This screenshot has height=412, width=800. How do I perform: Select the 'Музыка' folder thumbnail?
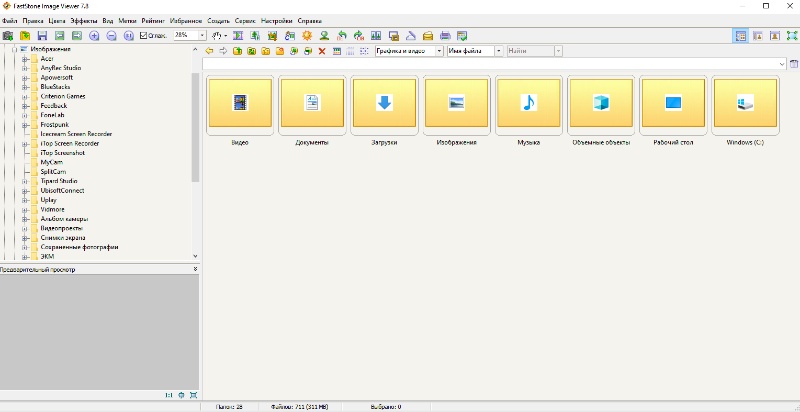528,105
